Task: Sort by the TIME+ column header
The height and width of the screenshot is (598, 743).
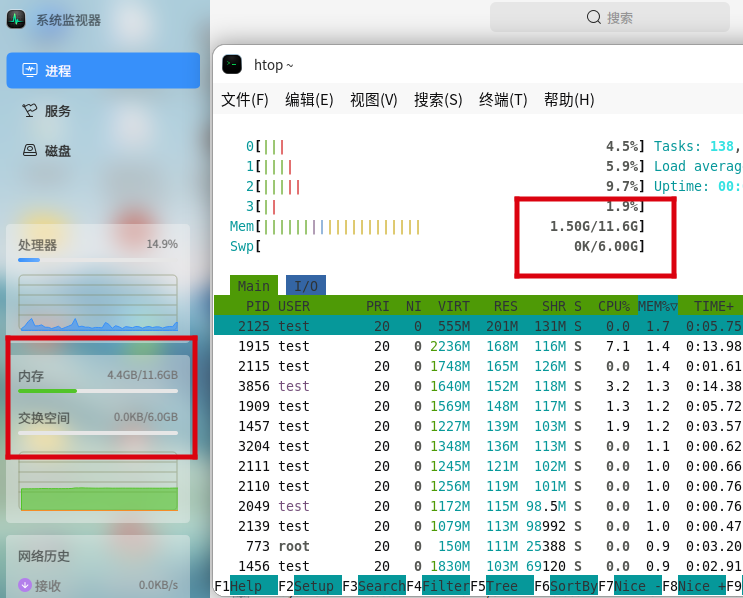Action: pyautogui.click(x=714, y=306)
